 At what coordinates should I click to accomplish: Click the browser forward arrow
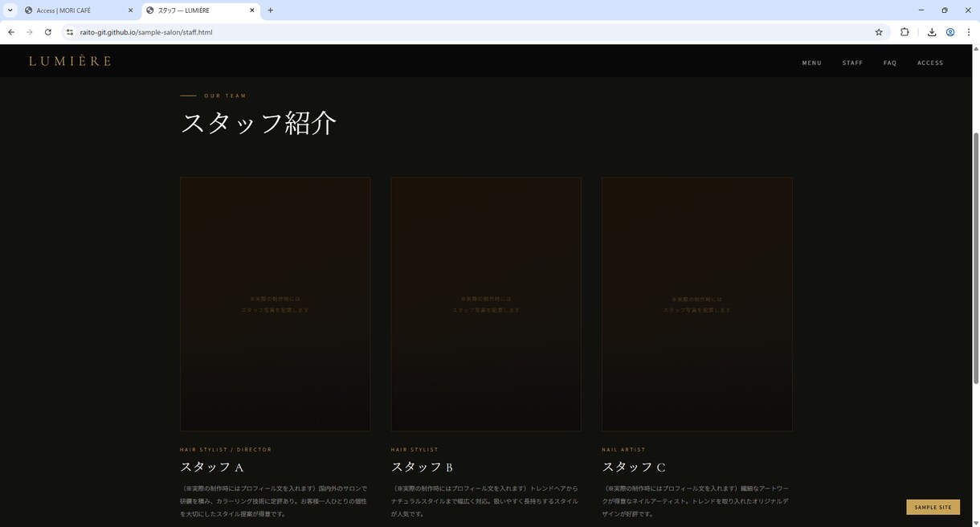[30, 32]
